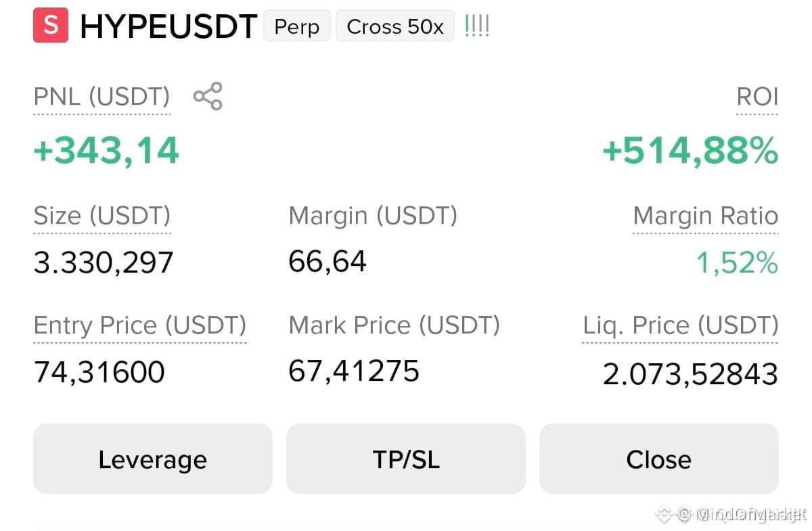Click the red S short-side badge
The image size is (812, 531).
click(51, 26)
